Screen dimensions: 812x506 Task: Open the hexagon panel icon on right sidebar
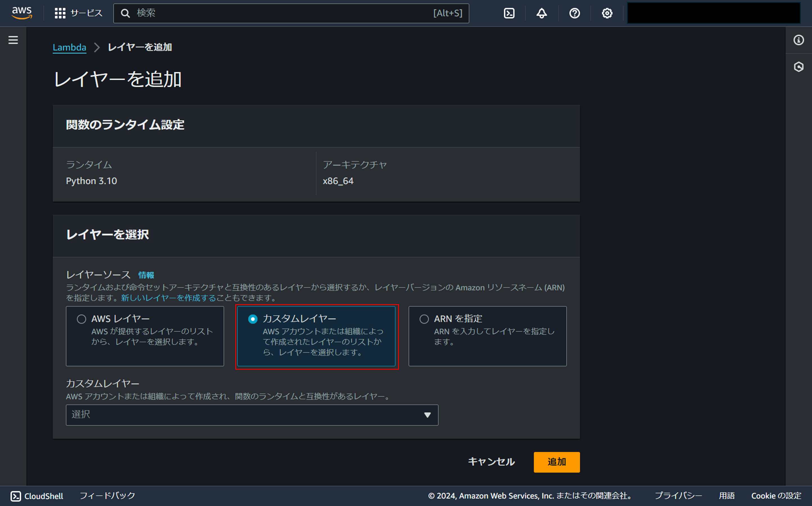point(799,67)
